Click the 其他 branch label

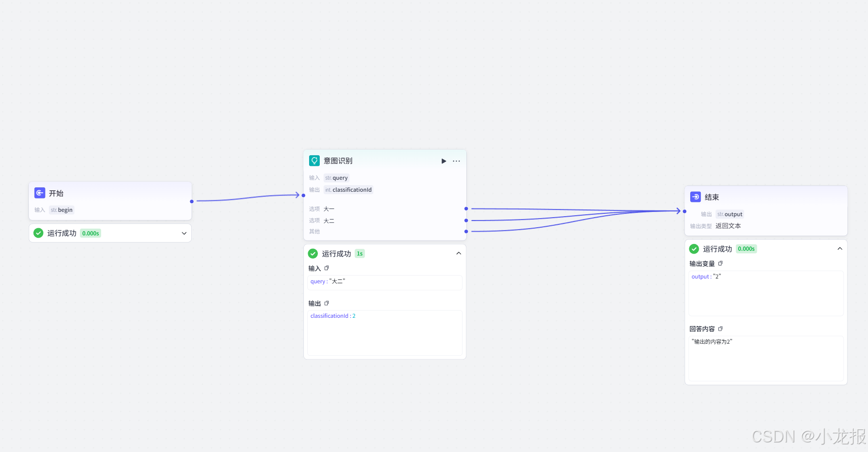tap(314, 232)
